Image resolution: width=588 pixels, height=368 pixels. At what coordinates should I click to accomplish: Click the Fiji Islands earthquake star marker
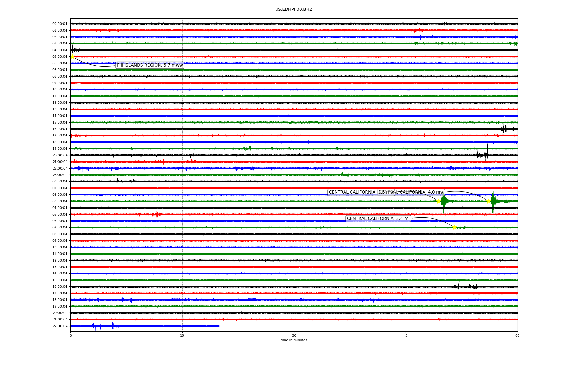pos(73,56)
